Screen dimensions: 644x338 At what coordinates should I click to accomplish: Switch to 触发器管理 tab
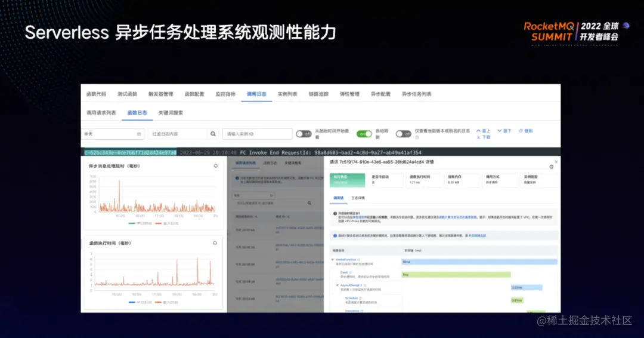pos(160,94)
